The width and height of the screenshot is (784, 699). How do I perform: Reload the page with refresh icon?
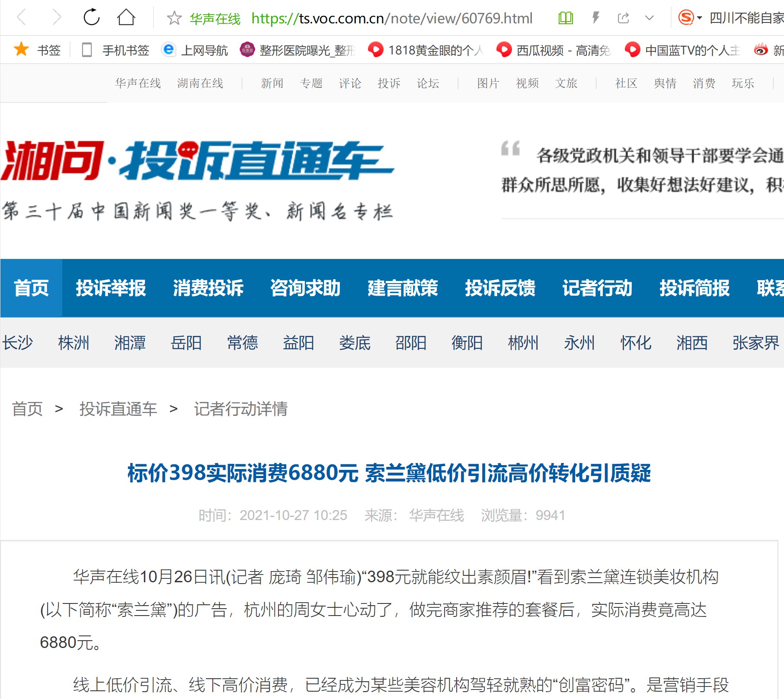point(91,18)
